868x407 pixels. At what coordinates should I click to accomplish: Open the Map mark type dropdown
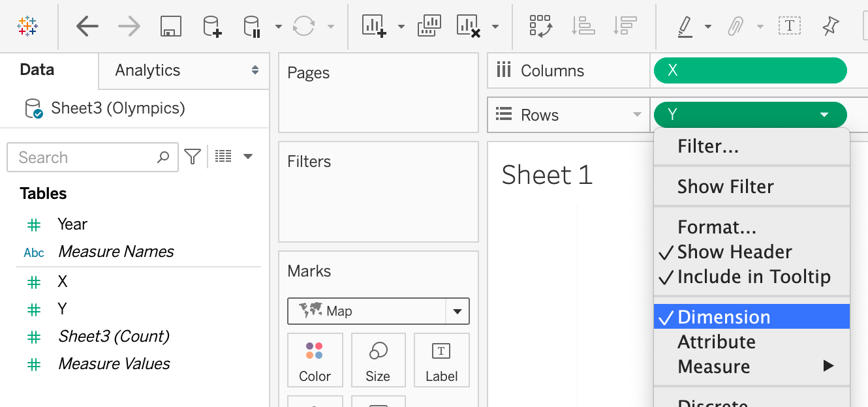click(x=457, y=311)
